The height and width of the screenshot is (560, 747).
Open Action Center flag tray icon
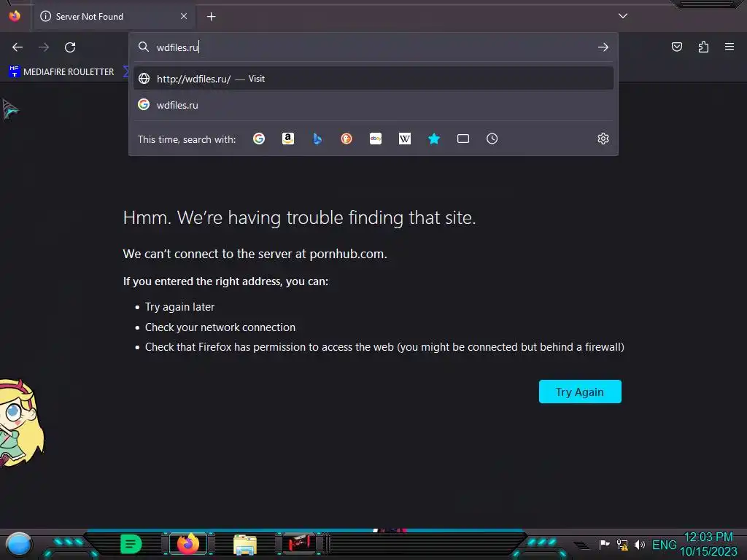604,544
